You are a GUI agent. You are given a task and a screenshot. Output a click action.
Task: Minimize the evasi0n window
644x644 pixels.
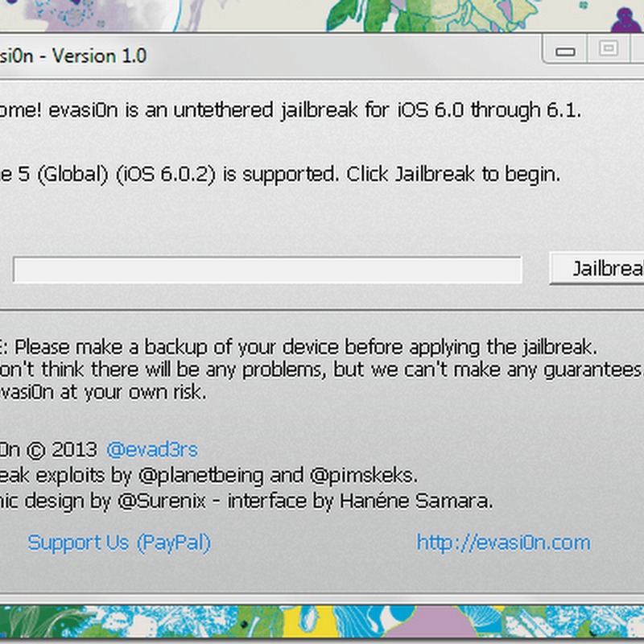(565, 50)
